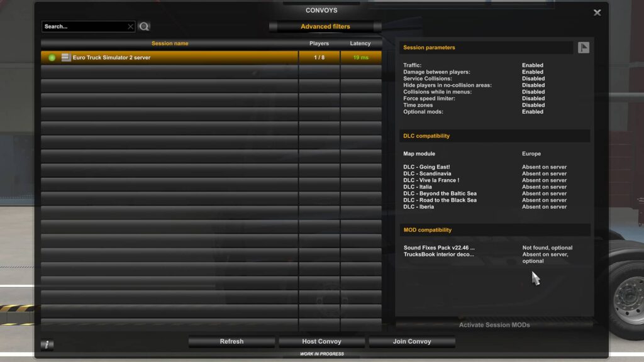This screenshot has height=362, width=644.
Task: Open the info icon at bottom left
Action: click(47, 344)
